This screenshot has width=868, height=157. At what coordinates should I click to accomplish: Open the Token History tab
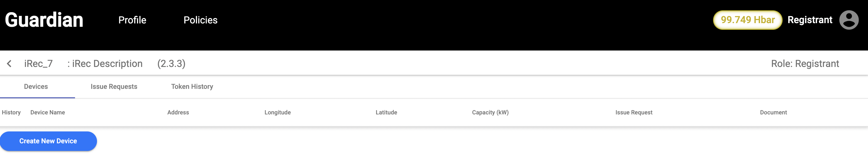(192, 87)
